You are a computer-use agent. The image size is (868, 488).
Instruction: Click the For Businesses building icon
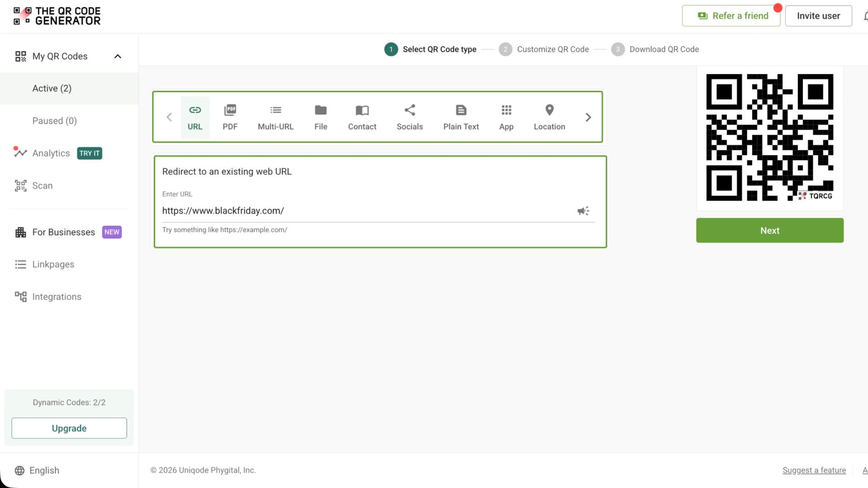click(x=20, y=232)
